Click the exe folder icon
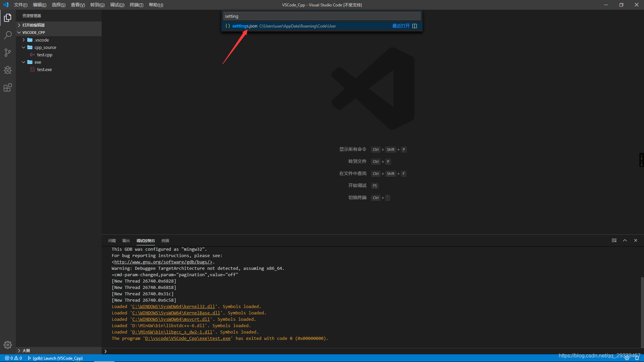The height and width of the screenshot is (362, 644). (30, 62)
